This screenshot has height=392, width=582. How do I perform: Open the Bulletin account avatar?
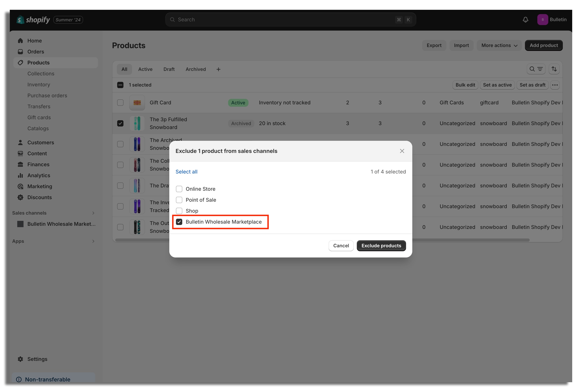(x=542, y=20)
